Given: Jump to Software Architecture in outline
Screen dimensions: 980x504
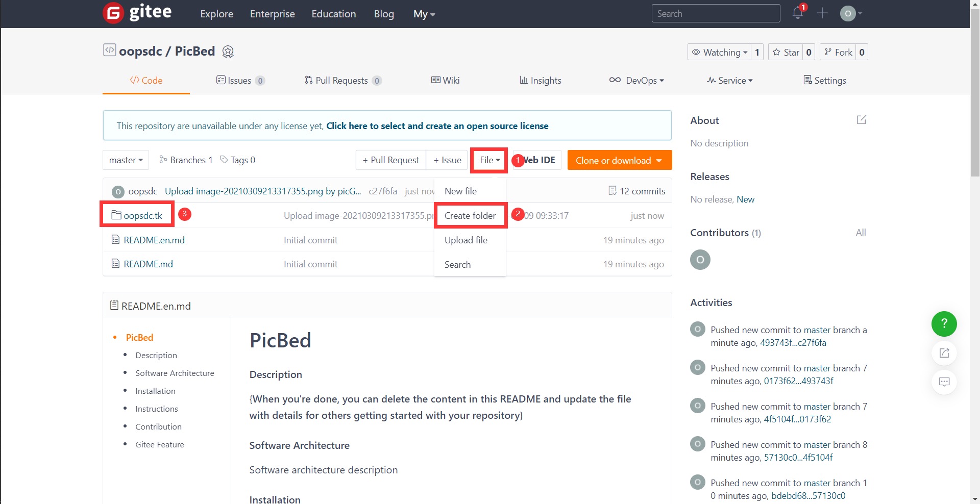Looking at the screenshot, I should click(x=175, y=373).
